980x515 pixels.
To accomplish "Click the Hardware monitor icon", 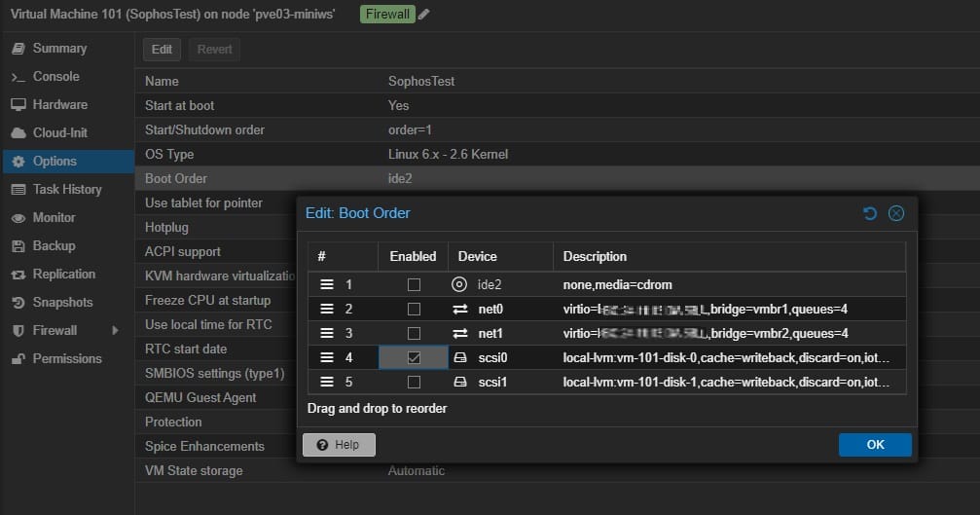I will coord(18,104).
